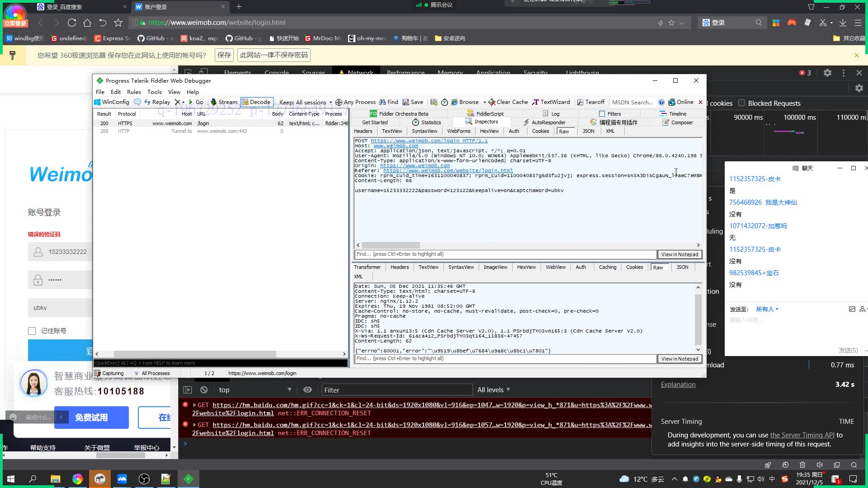Click the Clear Cache button in Fiddler
Viewport: 868px width, 488px height.
[x=510, y=102]
